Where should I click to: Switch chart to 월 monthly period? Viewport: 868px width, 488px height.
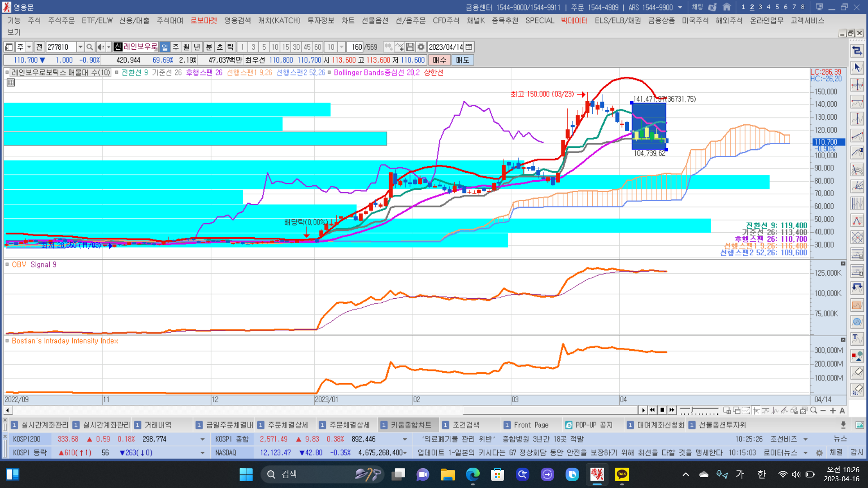point(186,47)
